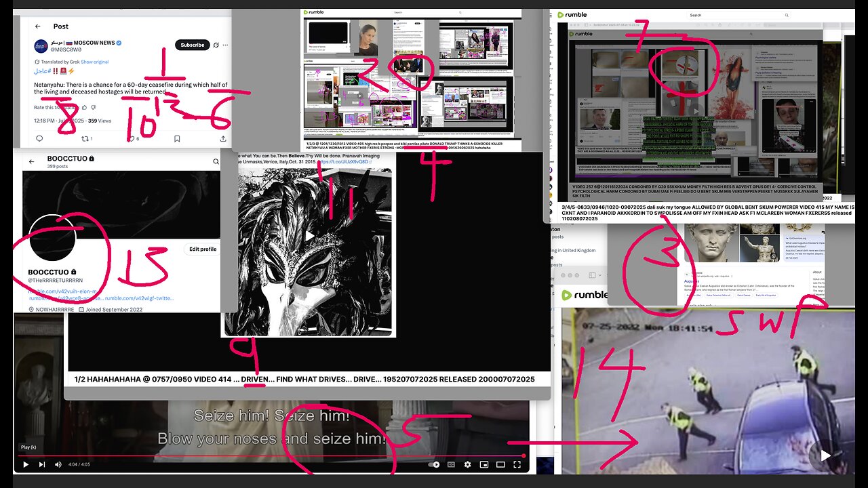This screenshot has height=488, width=868.
Task: Seek on the YouTube red progress bar
Action: [271, 455]
